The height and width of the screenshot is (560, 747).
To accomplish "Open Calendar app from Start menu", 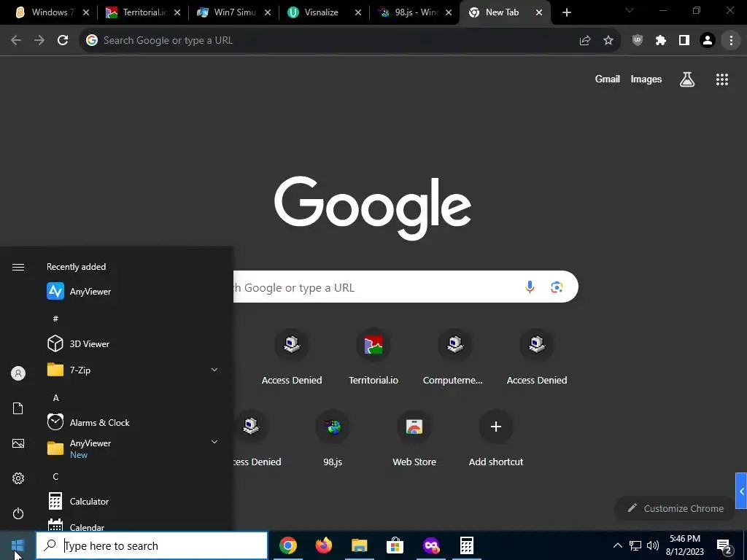I will coord(134,525).
